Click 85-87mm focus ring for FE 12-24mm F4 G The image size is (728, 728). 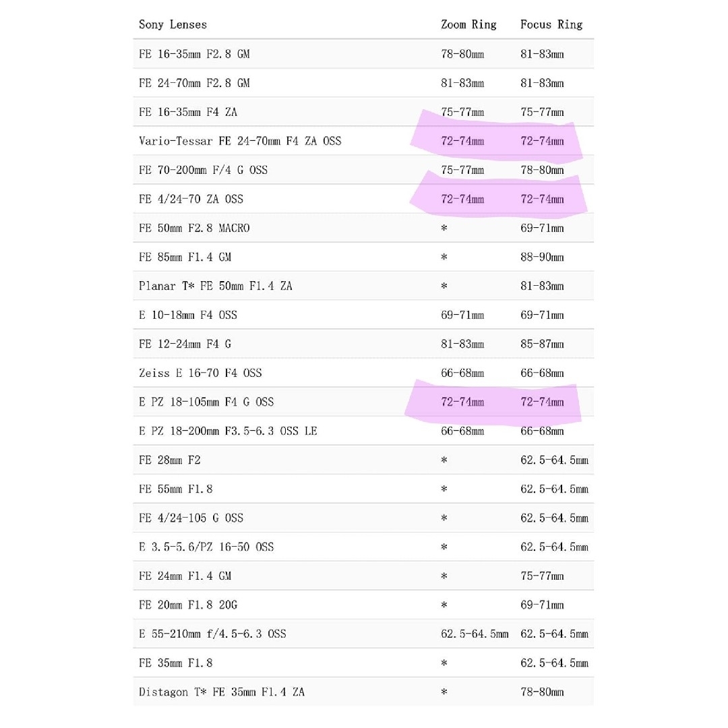542,344
